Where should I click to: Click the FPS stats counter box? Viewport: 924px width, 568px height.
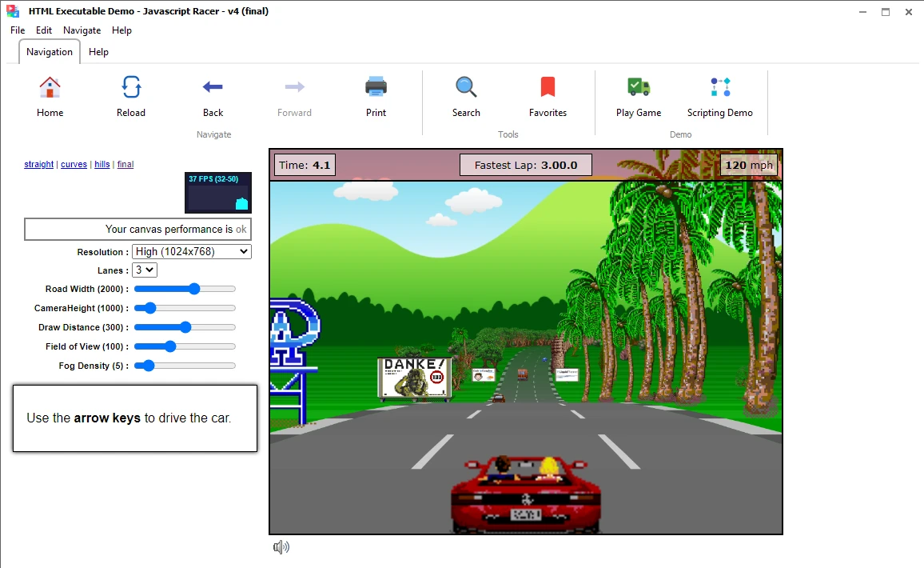(218, 193)
